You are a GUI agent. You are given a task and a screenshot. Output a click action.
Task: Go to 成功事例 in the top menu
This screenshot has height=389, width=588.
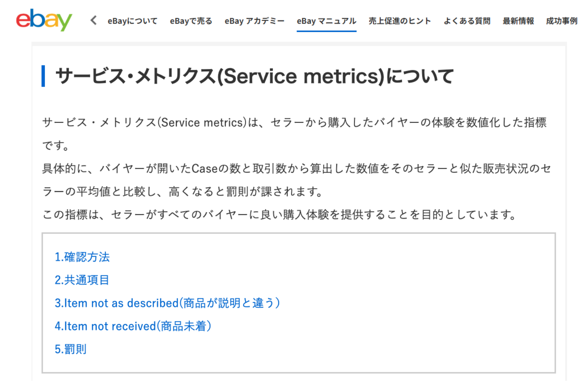[561, 21]
